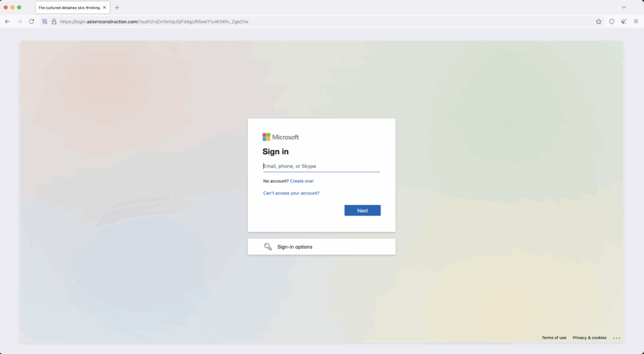The width and height of the screenshot is (644, 354).
Task: Open a new tab with the plus button
Action: (117, 8)
